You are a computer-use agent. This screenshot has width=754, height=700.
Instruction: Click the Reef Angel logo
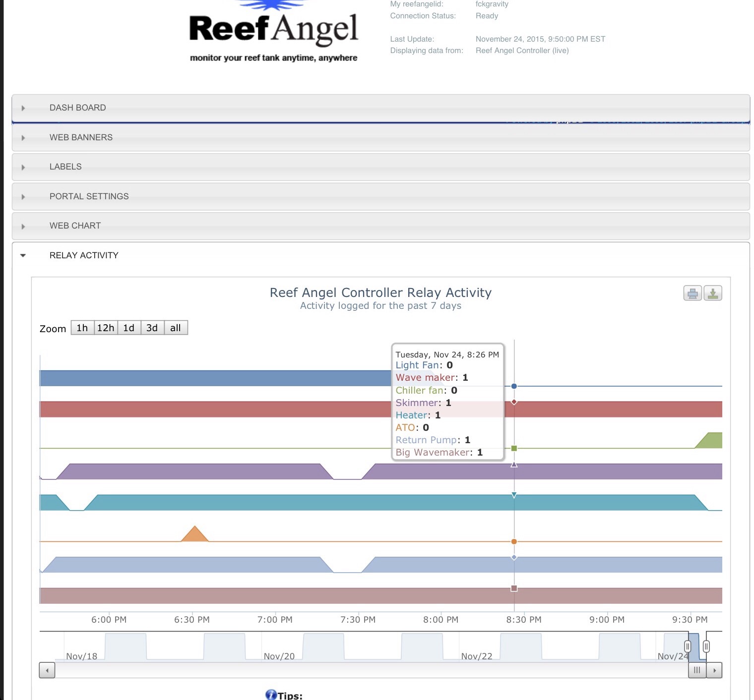pos(273,31)
